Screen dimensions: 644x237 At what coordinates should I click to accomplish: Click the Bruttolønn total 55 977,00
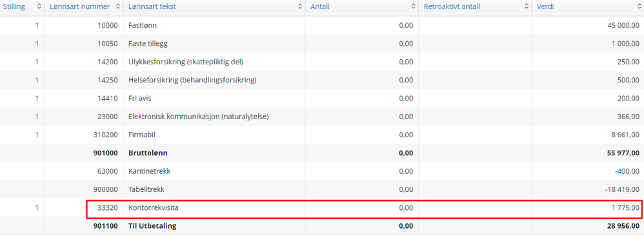click(623, 153)
